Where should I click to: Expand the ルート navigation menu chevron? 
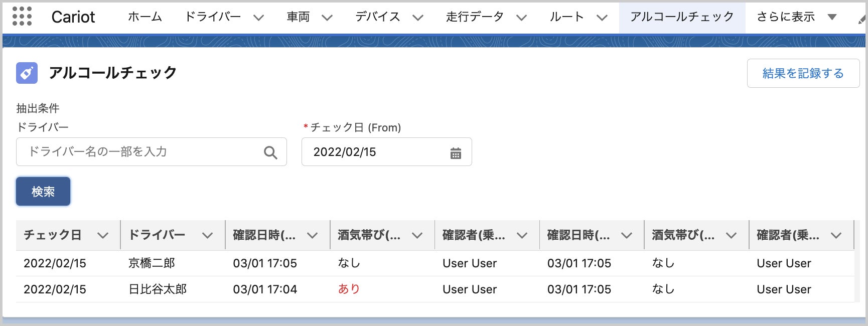click(602, 18)
